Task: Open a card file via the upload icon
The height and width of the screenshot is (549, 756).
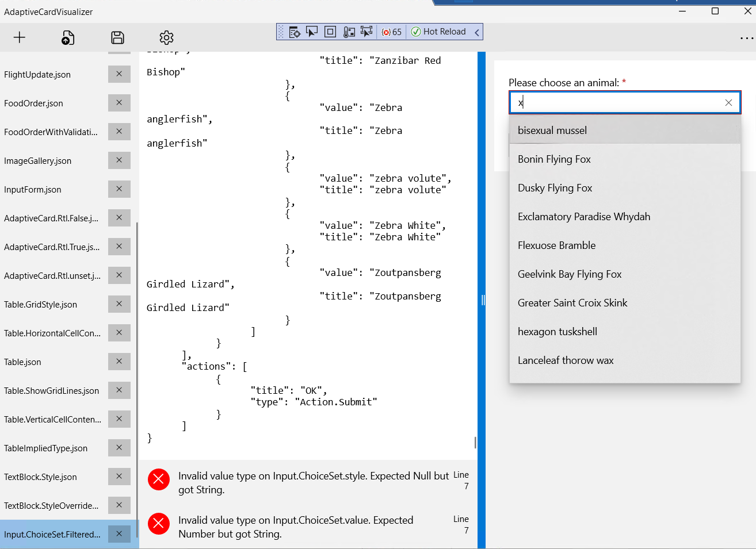Action: [x=68, y=37]
